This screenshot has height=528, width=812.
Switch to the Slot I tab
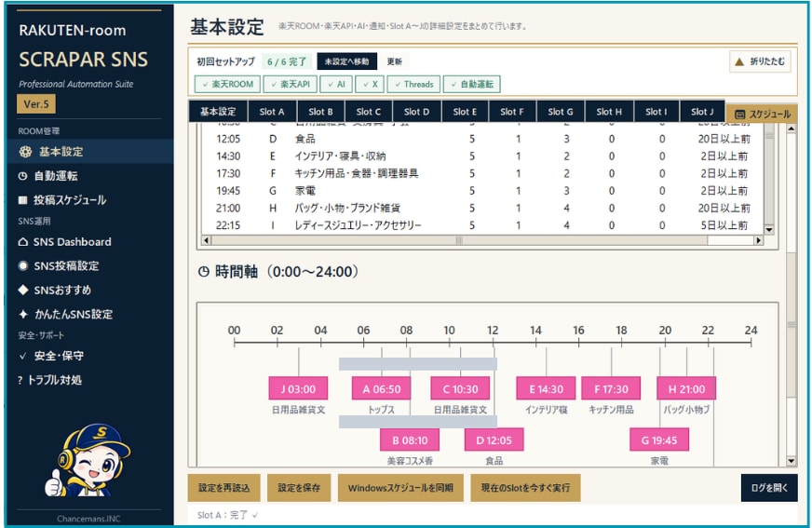tap(656, 112)
